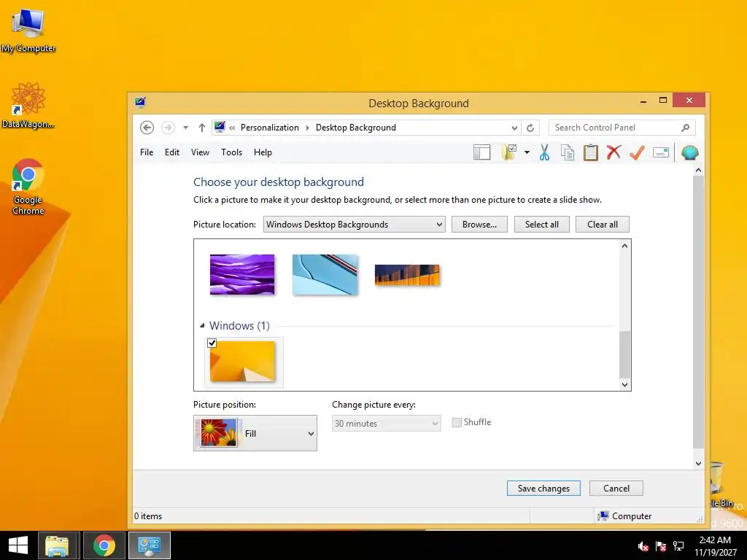Expand the address bar history dropdown
The width and height of the screenshot is (747, 560).
[x=514, y=128]
